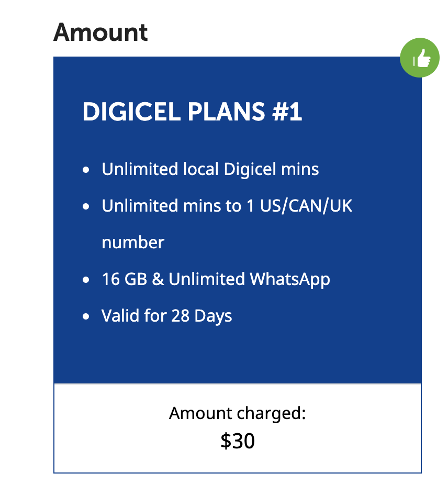
Task: Click Valid for 28 Days item
Action: (167, 316)
